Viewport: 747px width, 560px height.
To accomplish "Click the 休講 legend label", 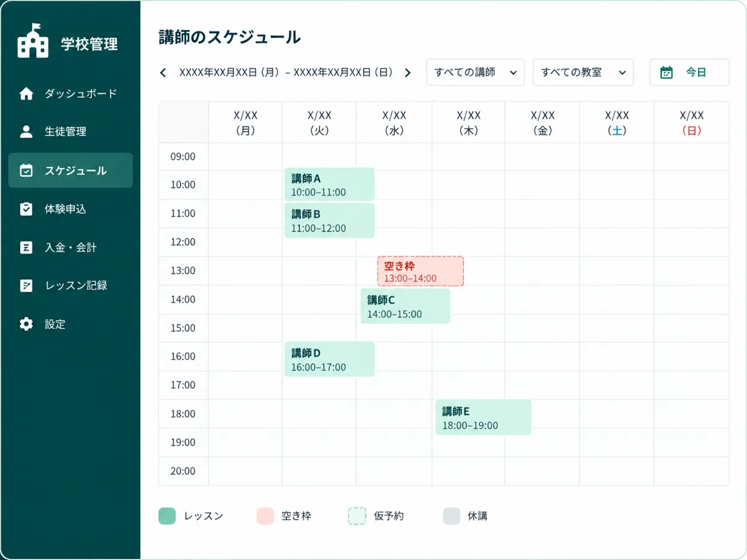I will coord(477,516).
